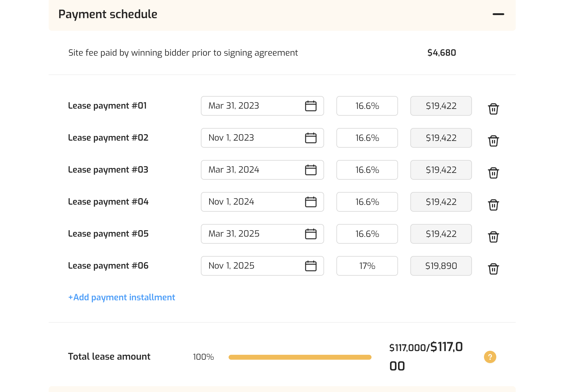Viewport: 573px width, 392px height.
Task: Delete Lease payment #04 row
Action: coord(493,205)
